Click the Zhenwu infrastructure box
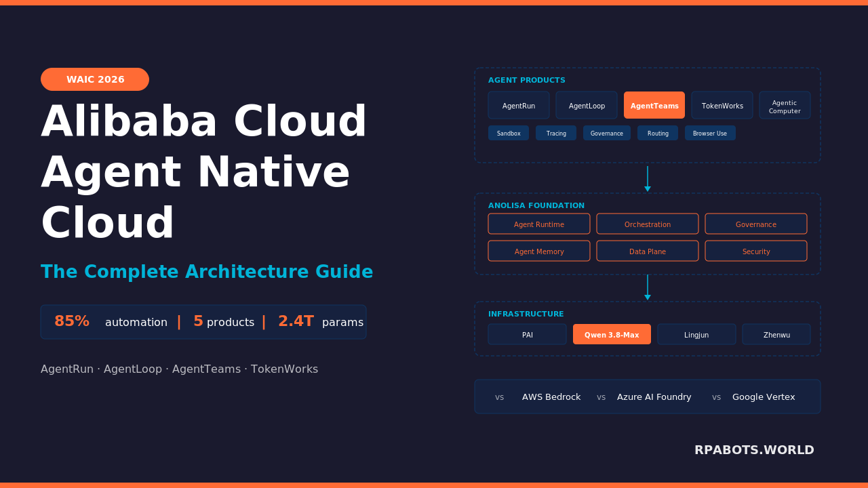 (x=776, y=334)
